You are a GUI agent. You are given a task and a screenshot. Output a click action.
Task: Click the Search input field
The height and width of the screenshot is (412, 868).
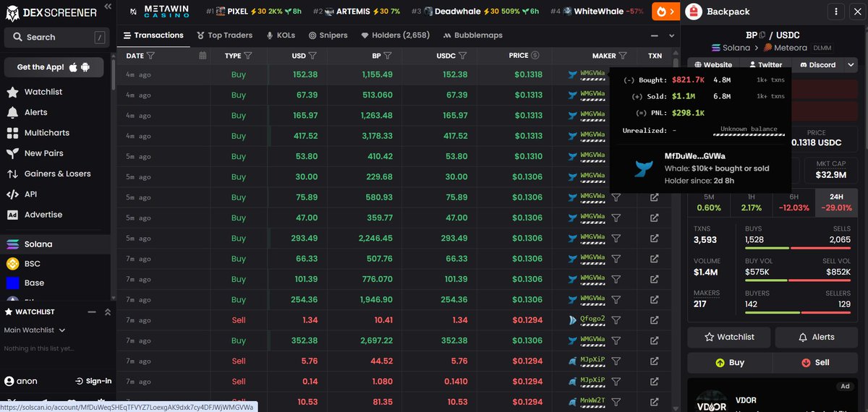click(x=56, y=37)
